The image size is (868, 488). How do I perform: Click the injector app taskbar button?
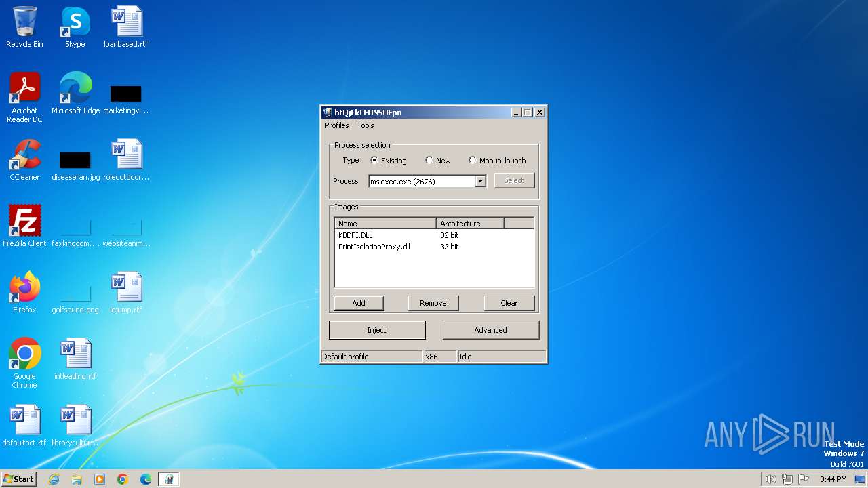click(169, 479)
